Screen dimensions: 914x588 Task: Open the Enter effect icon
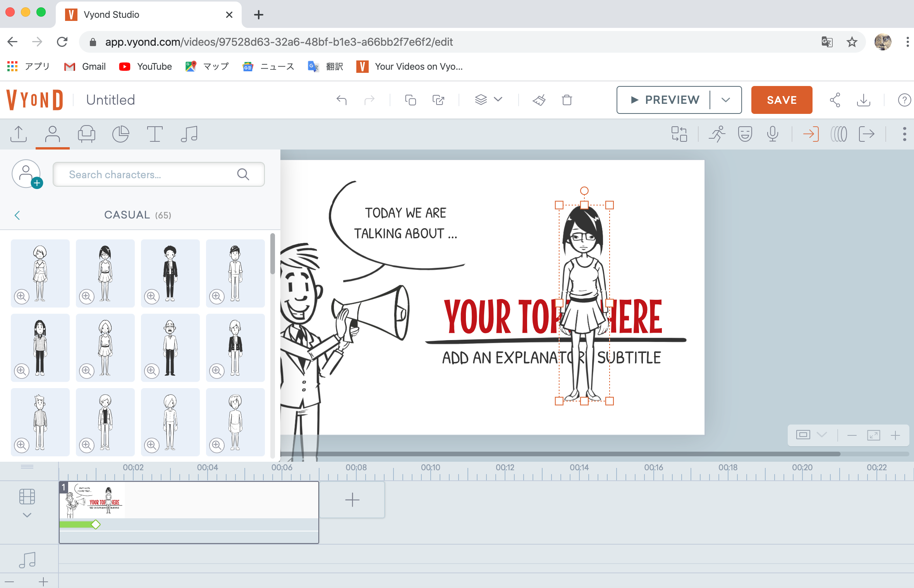pos(811,134)
